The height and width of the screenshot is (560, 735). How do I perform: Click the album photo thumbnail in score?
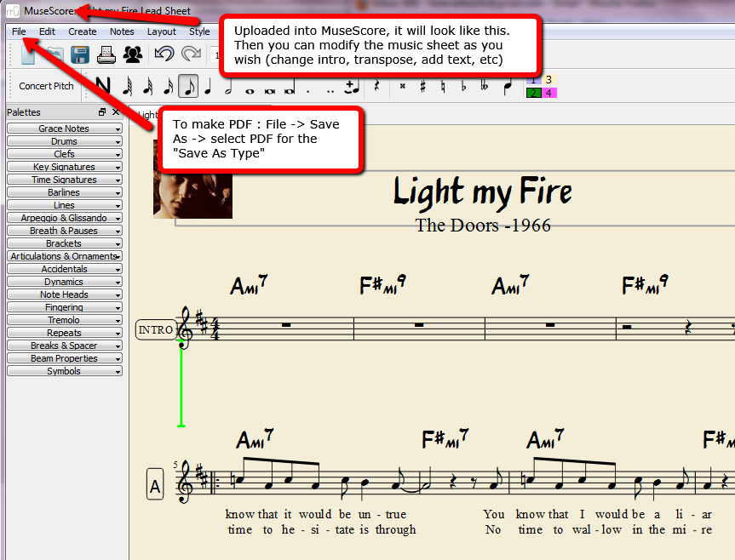coord(192,180)
